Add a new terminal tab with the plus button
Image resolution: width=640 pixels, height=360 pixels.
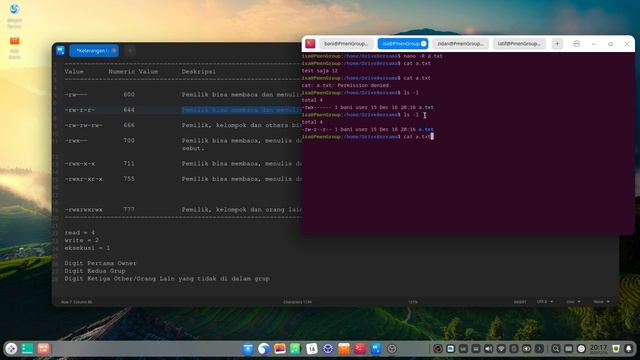pos(557,44)
